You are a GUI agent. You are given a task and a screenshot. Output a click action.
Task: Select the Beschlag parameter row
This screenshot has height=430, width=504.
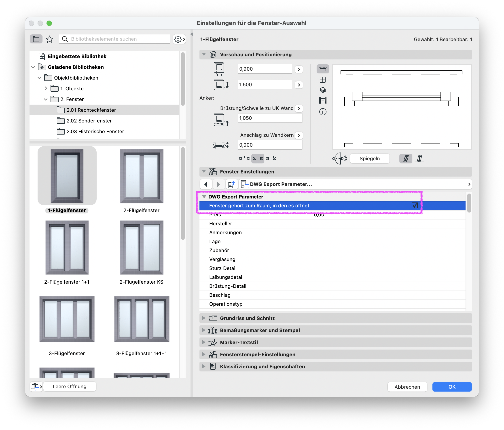click(332, 295)
